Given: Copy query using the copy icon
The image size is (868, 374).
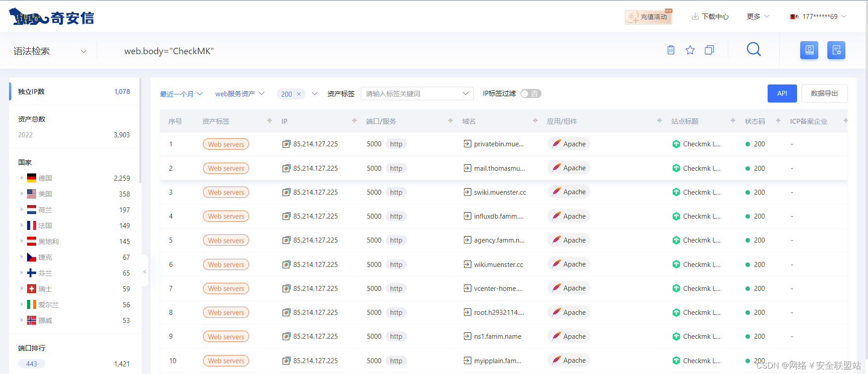Looking at the screenshot, I should [x=709, y=50].
